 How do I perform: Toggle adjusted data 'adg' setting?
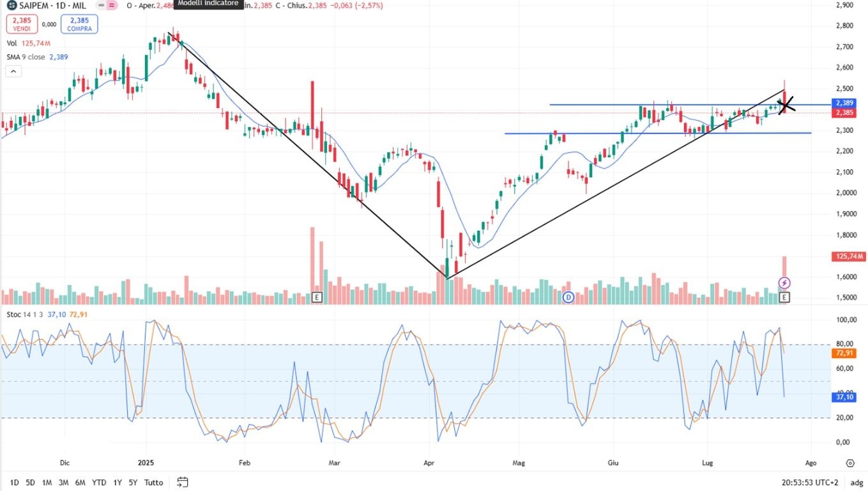pyautogui.click(x=857, y=482)
